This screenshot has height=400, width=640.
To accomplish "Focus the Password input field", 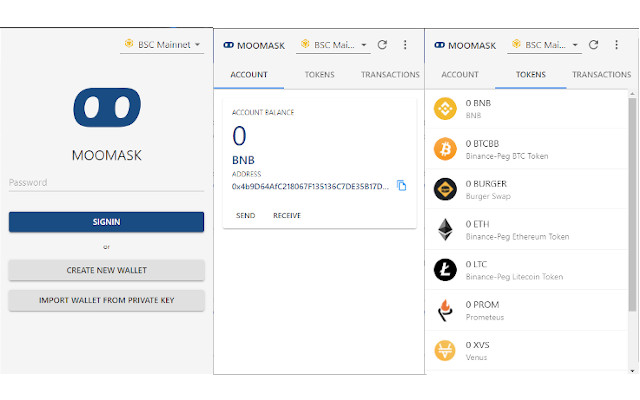I will pos(107,183).
